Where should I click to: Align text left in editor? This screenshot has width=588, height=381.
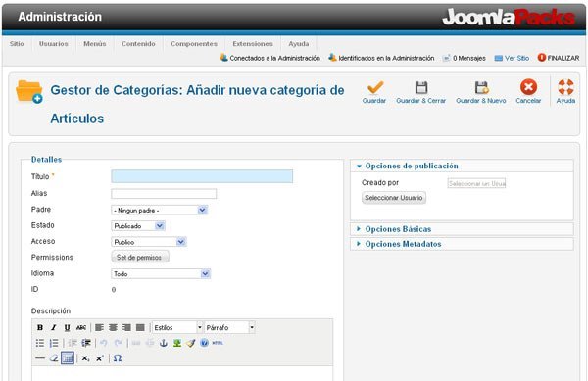(x=99, y=327)
